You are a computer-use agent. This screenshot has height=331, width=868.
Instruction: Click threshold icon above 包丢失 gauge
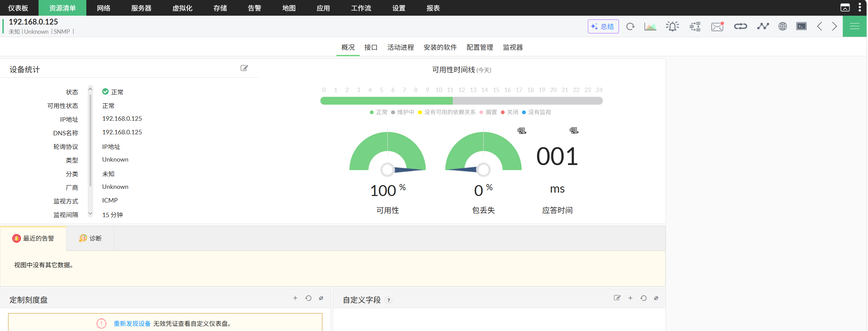[x=521, y=131]
